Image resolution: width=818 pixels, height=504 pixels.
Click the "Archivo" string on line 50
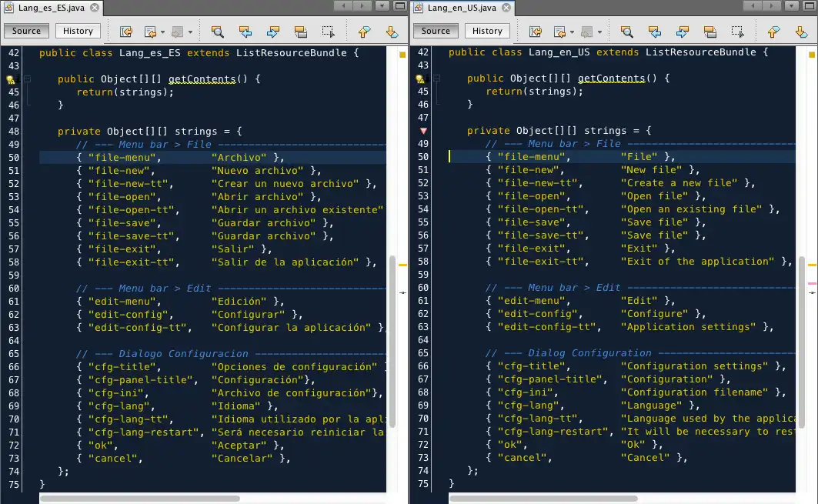pos(239,158)
